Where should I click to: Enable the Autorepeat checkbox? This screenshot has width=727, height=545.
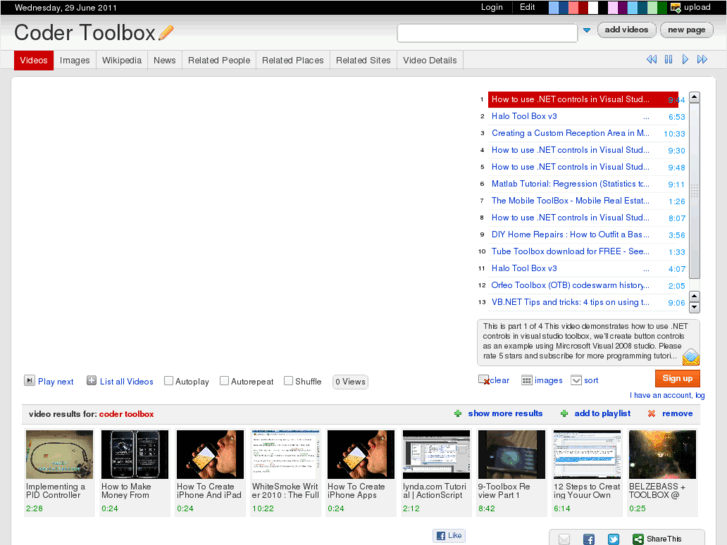pos(224,381)
